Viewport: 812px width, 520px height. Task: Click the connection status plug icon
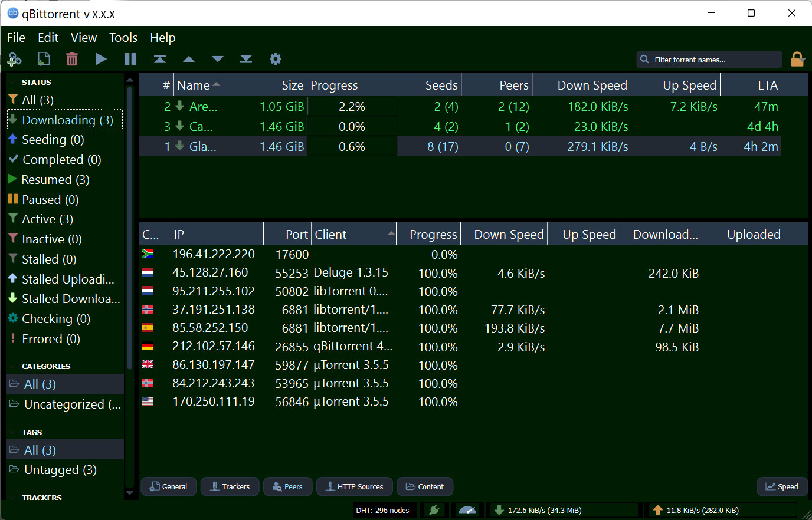coord(434,510)
